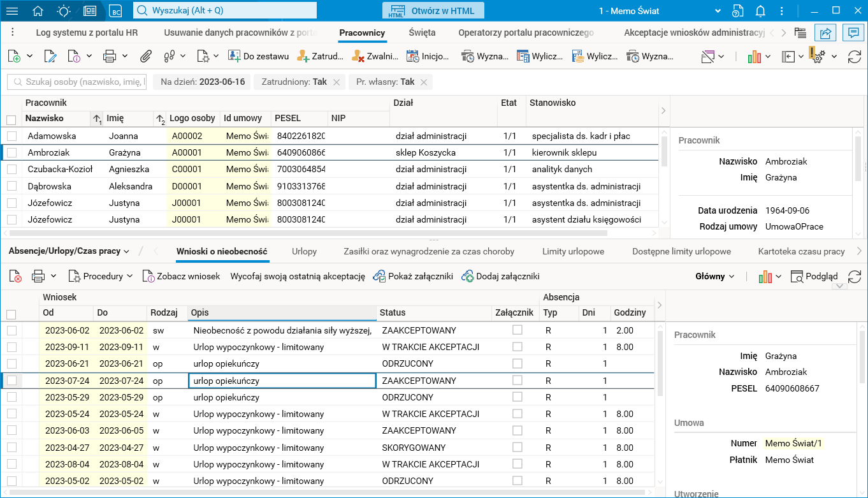Click the paperclip attachments icon
Screen dimensions: 868x498
coord(146,56)
